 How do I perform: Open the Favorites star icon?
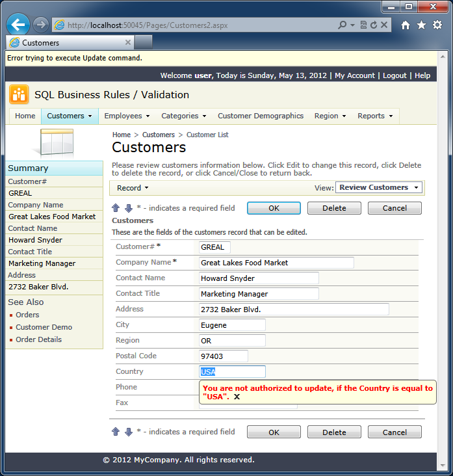point(421,25)
